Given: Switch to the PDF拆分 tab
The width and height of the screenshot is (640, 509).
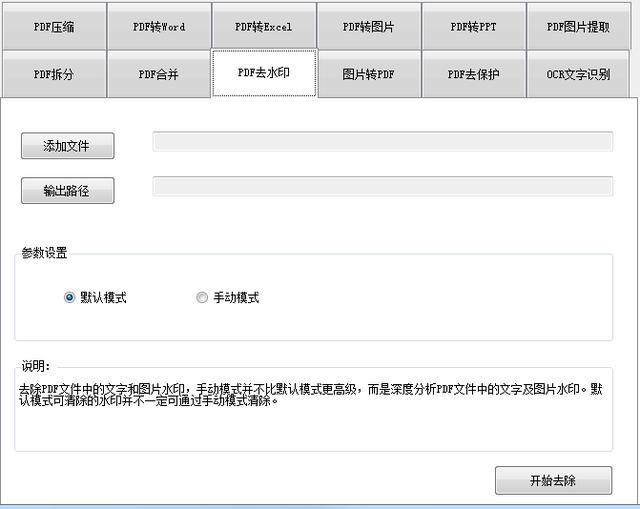Looking at the screenshot, I should coord(54,74).
